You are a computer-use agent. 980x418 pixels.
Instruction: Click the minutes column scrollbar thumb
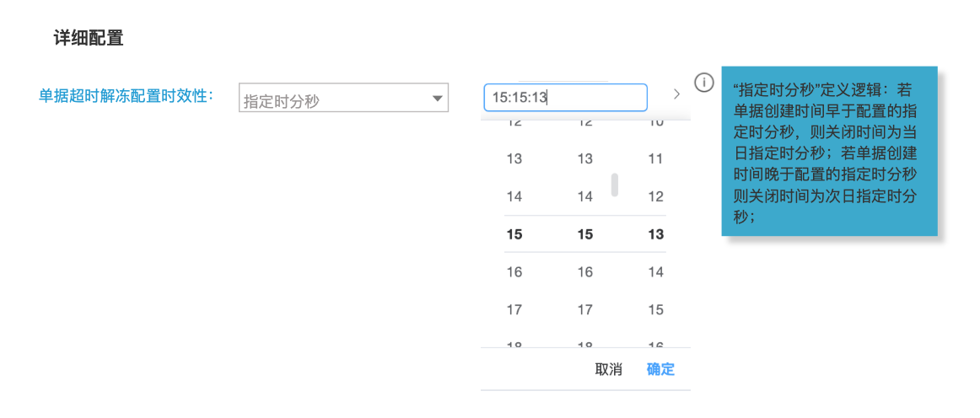point(614,185)
